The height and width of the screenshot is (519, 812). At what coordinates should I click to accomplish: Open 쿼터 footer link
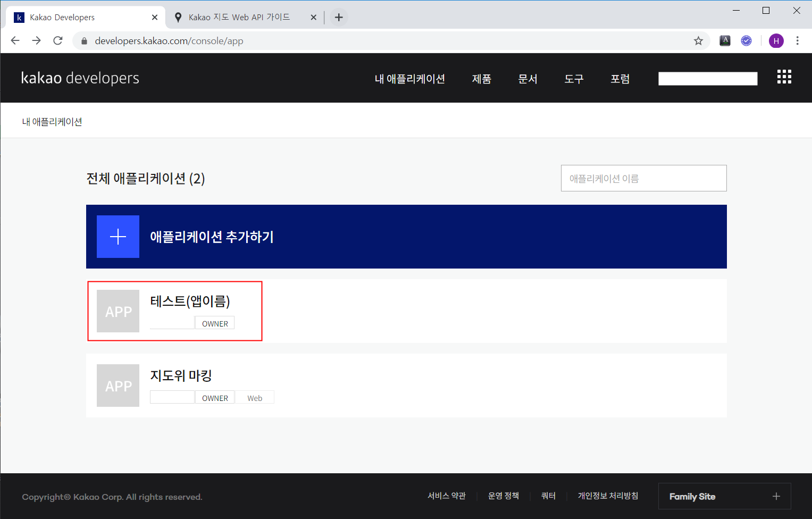point(548,496)
